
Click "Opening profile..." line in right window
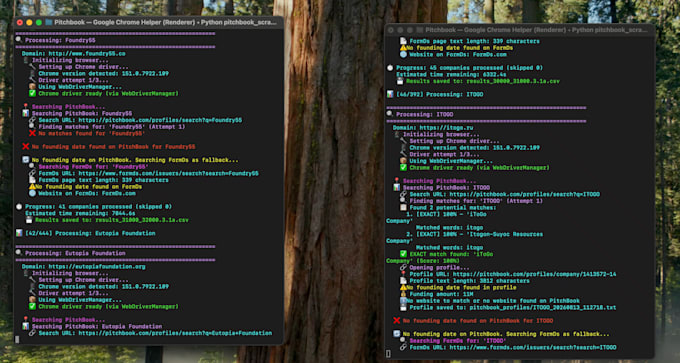point(438,268)
